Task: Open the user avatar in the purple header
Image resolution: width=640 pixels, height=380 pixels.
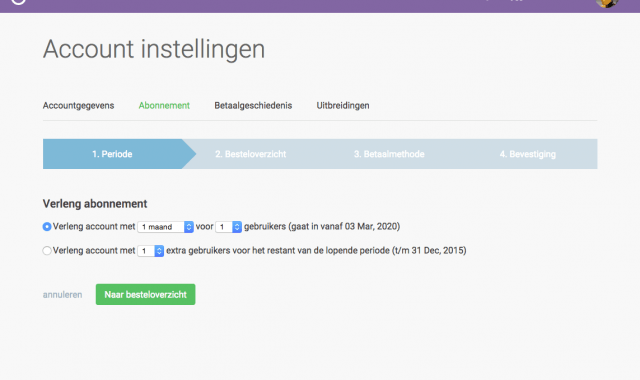Action: click(607, 3)
